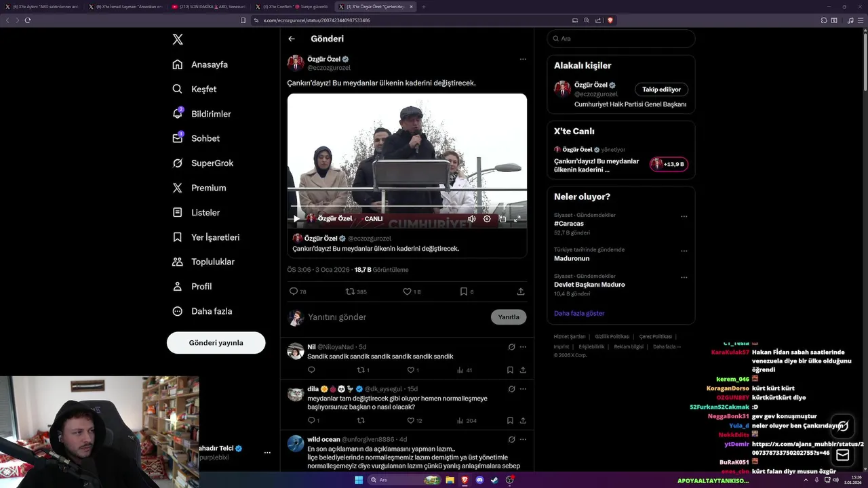The height and width of the screenshot is (488, 868).
Task: Repost the main post (385)
Action: (356, 291)
